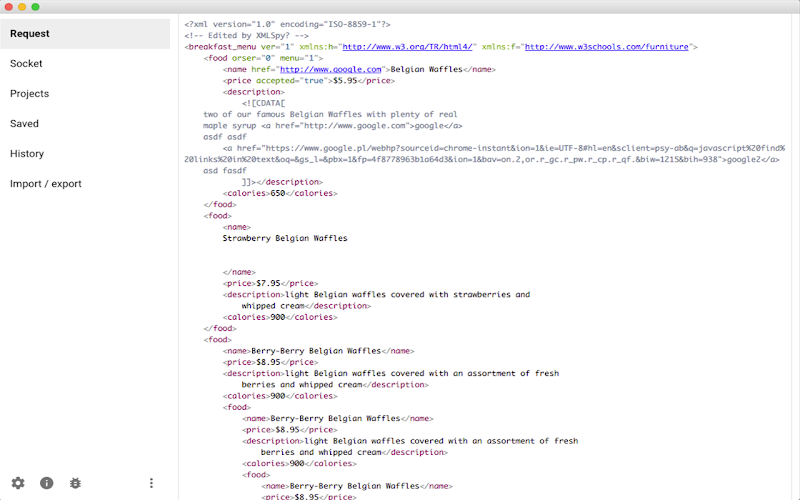Click the comment "Edited by XMLSpy?"

(246, 36)
